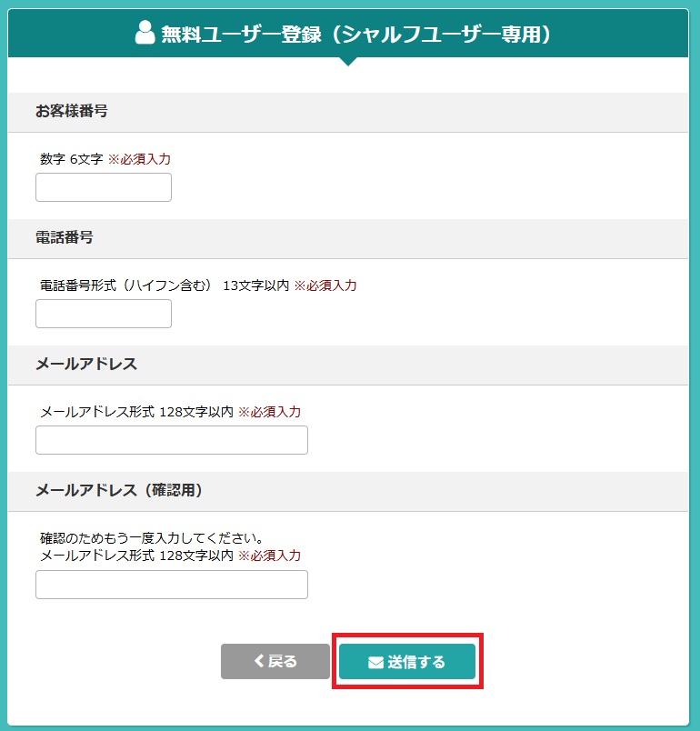Submit the form with the 送信する button

(407, 662)
